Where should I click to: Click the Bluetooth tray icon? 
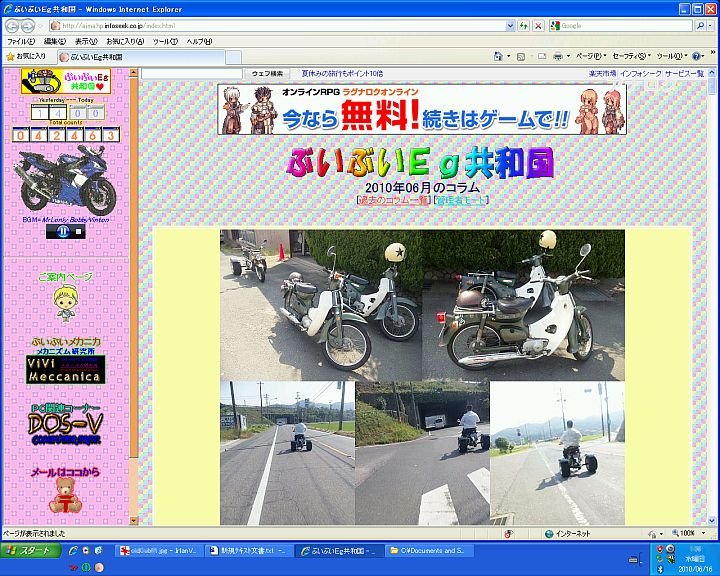[x=661, y=569]
